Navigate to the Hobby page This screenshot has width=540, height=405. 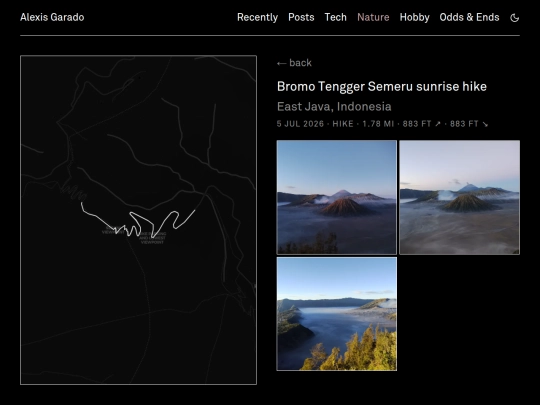tap(414, 17)
